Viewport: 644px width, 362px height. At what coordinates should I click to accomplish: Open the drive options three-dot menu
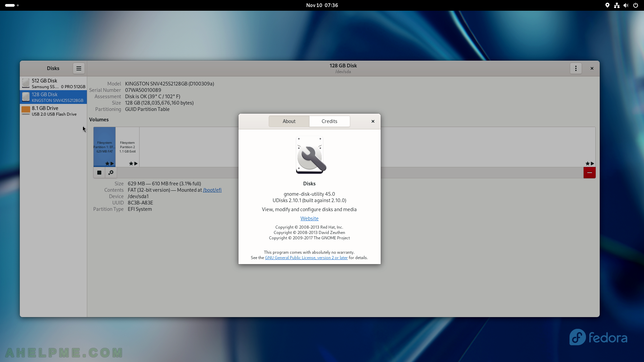[x=576, y=68]
